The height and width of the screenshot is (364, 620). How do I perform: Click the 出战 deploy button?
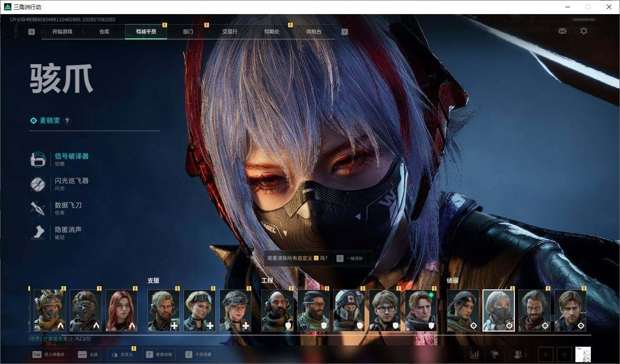click(88, 354)
